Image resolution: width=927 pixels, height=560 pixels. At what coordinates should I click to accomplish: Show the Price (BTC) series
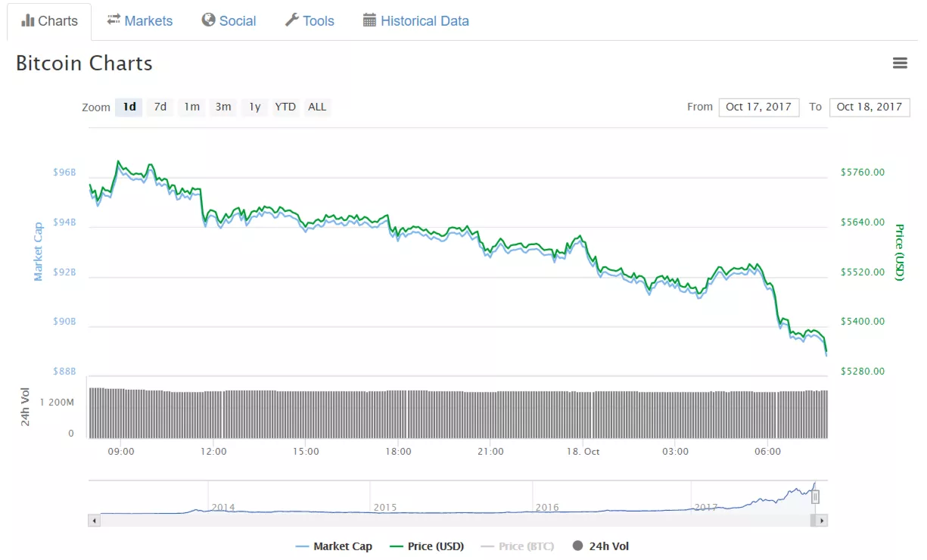[x=519, y=546]
